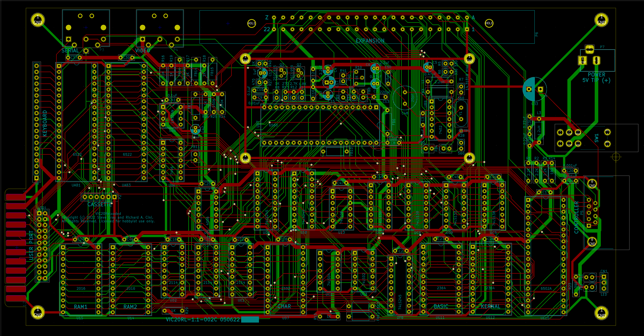Select the bottom-left GND mounting hole

tap(38, 312)
